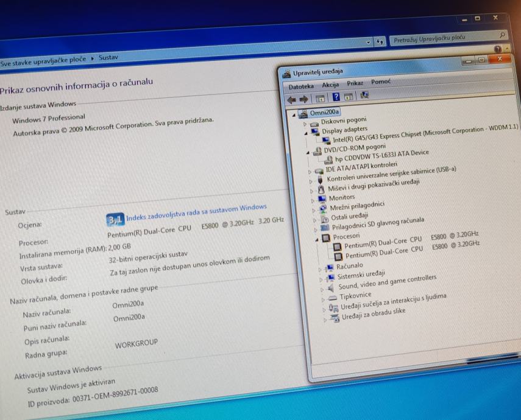Expand the Računalo category arrow
Screen dimensions: 521x420
tap(321, 269)
